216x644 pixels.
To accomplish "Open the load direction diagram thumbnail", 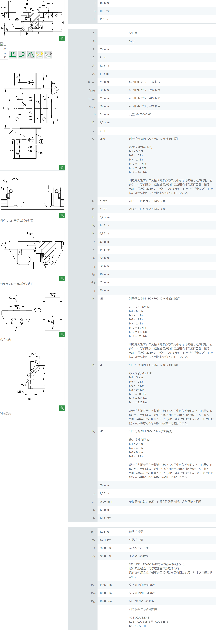I will click(32, 314).
